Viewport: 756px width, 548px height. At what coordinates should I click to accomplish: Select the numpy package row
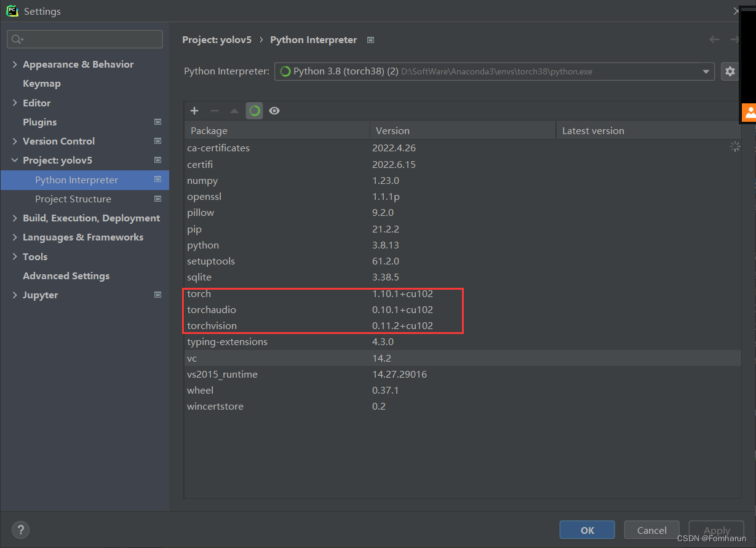(x=463, y=180)
